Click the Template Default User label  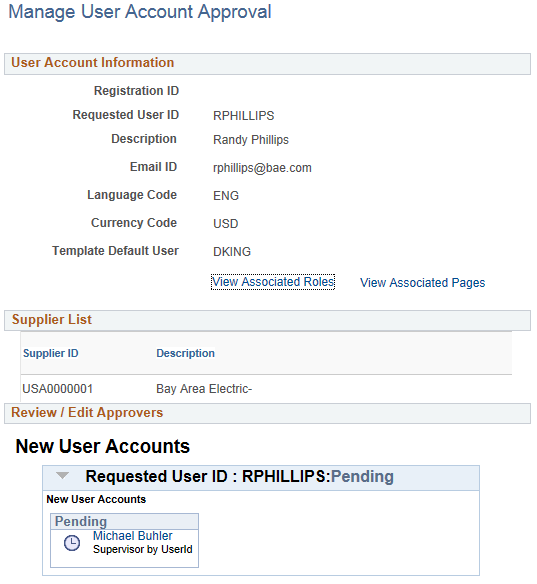pyautogui.click(x=115, y=251)
